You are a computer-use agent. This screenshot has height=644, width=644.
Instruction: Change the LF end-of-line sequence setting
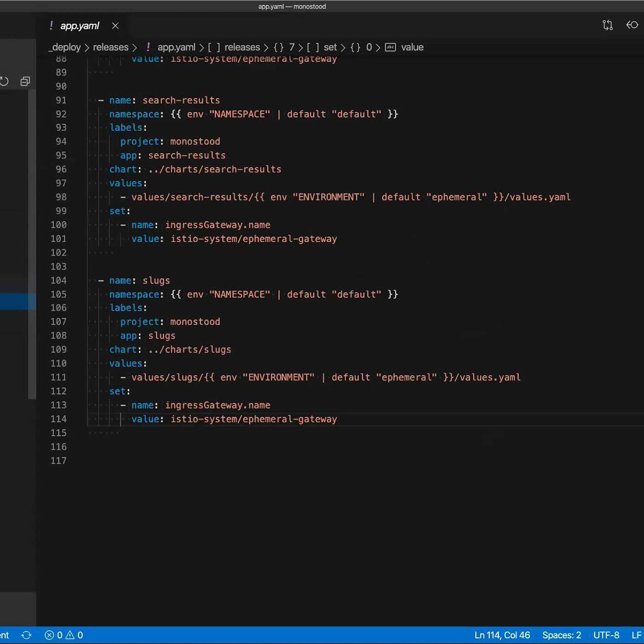pyautogui.click(x=636, y=635)
